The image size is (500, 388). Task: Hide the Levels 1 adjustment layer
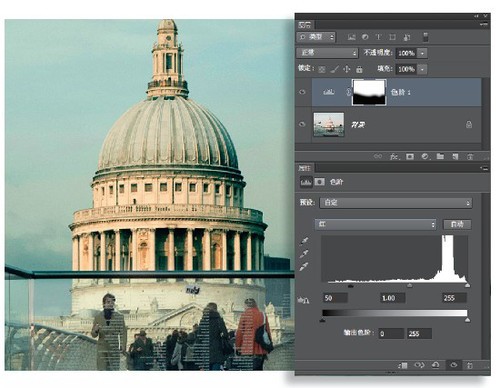pyautogui.click(x=302, y=92)
